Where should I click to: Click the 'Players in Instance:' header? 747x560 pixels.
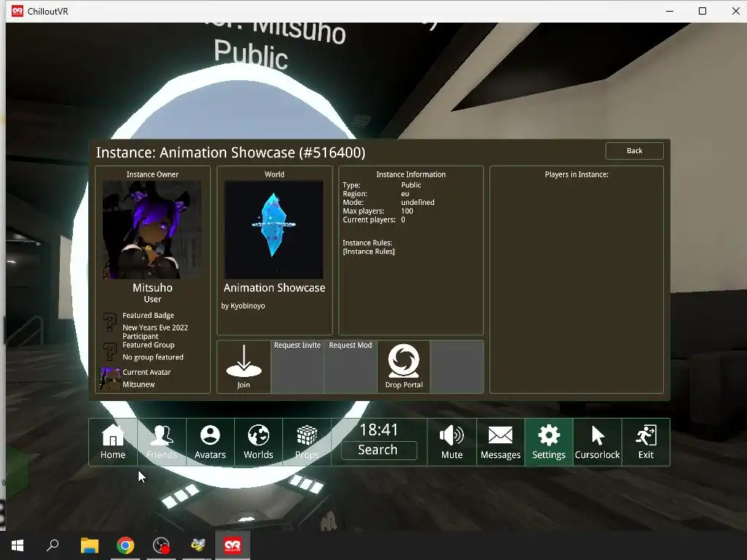pos(576,174)
